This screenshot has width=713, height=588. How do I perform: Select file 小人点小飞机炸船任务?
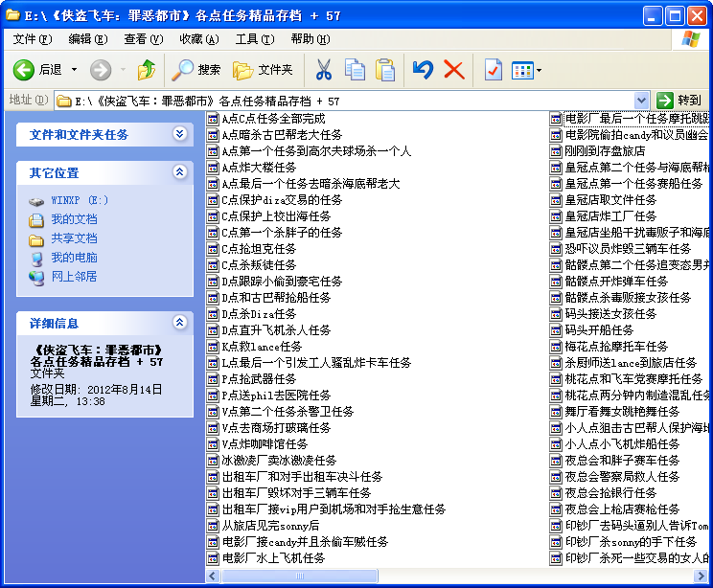coord(615,444)
